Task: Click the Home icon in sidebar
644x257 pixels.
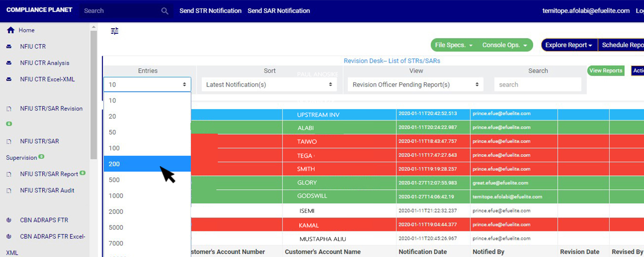Action: coord(10,30)
